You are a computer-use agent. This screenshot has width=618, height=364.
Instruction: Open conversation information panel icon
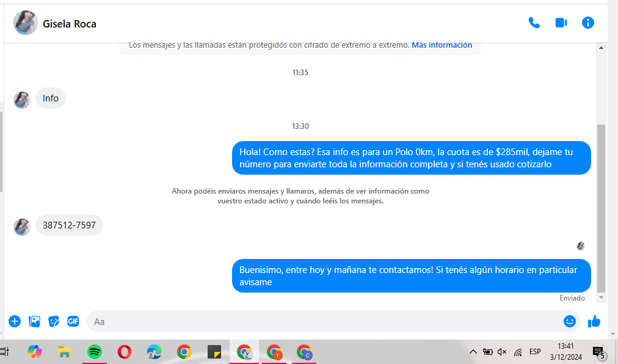click(x=587, y=23)
